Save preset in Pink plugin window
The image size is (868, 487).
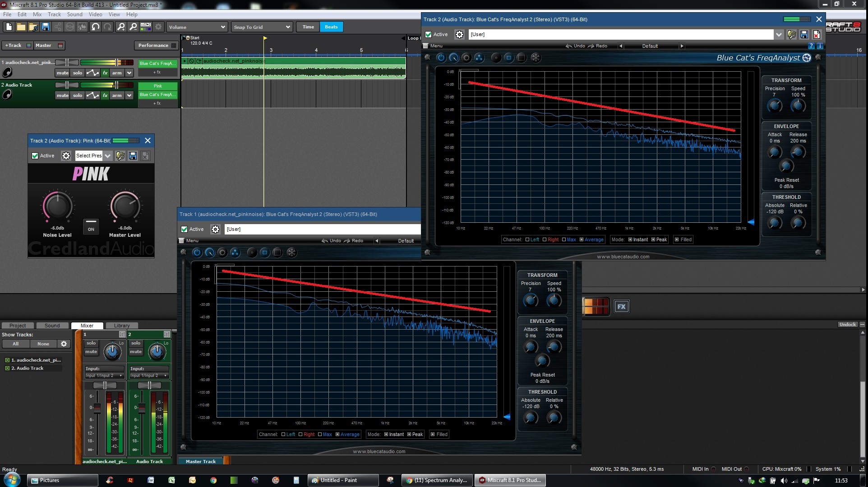point(133,156)
